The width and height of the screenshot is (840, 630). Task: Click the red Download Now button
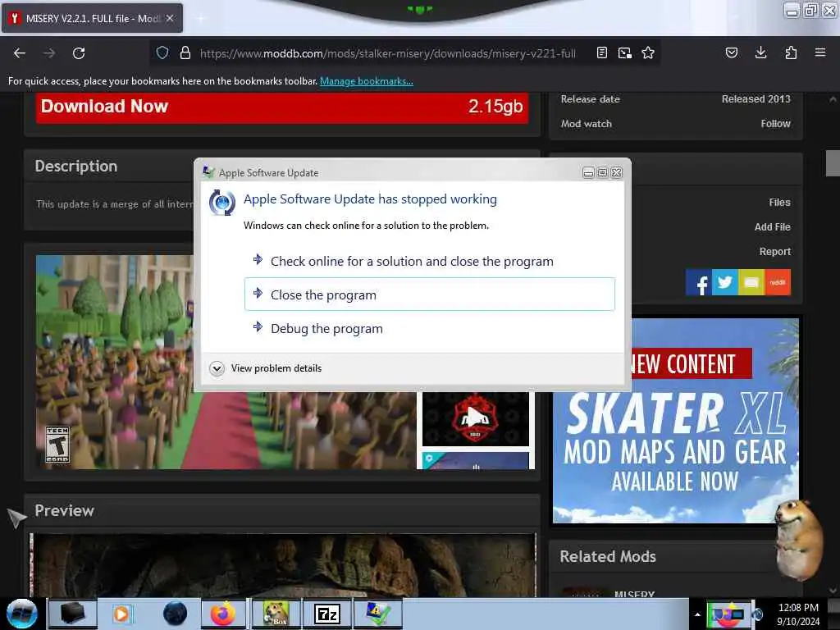pos(282,107)
